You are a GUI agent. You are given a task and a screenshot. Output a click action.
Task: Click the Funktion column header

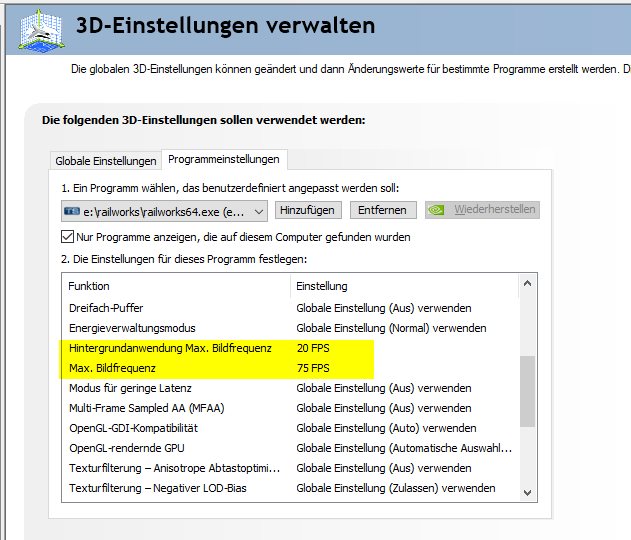tap(176, 286)
